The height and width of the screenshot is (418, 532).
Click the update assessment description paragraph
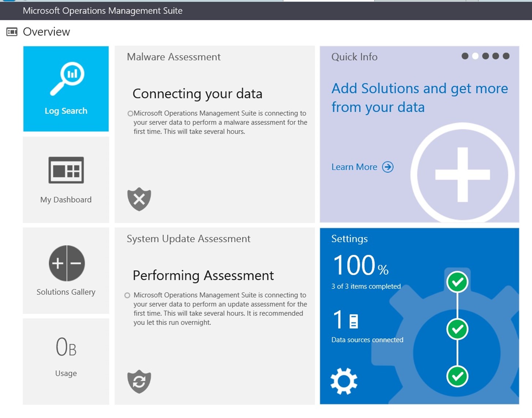(220, 309)
